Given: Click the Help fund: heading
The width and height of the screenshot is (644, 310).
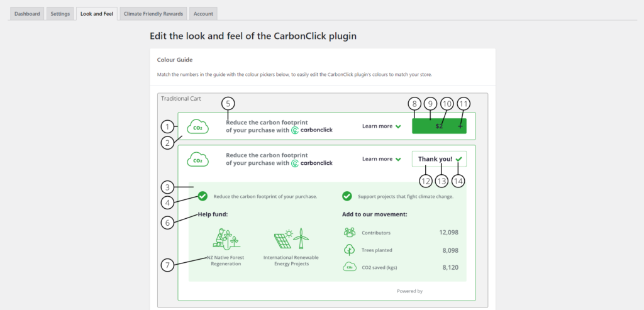Looking at the screenshot, I should click(213, 214).
